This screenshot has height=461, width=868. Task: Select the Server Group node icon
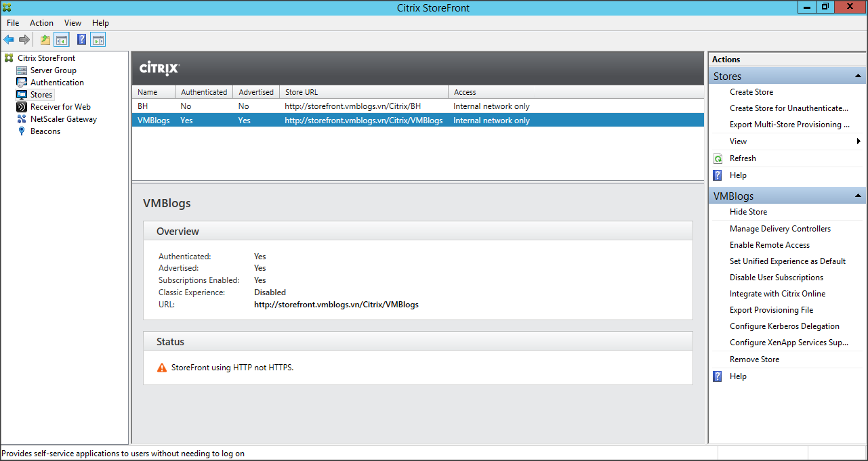pos(22,70)
